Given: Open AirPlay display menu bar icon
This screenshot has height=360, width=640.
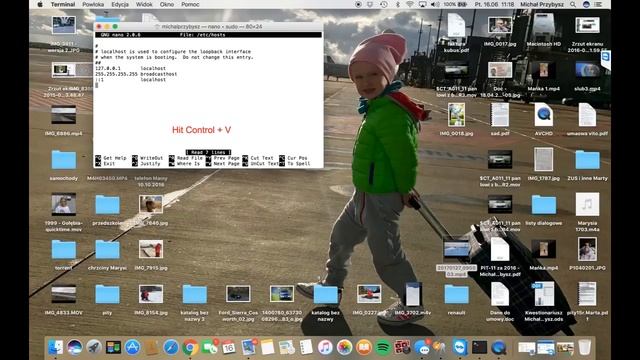Looking at the screenshot, I should coord(422,4).
